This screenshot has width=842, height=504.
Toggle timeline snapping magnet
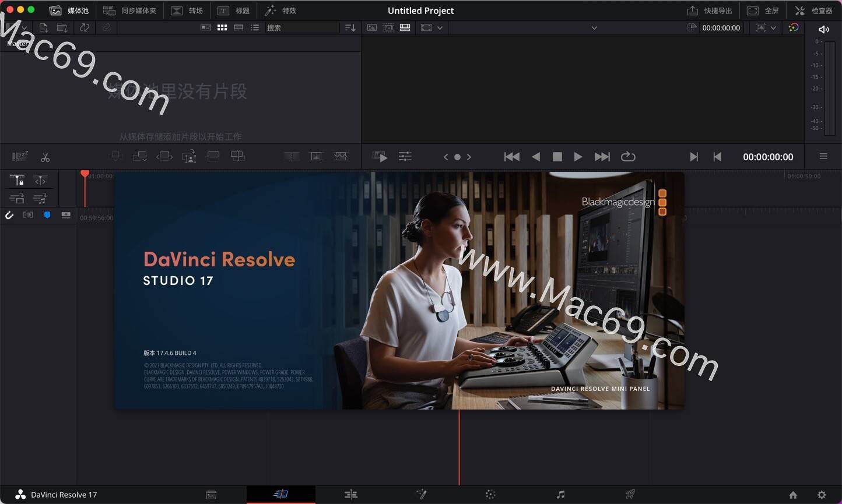pyautogui.click(x=9, y=215)
